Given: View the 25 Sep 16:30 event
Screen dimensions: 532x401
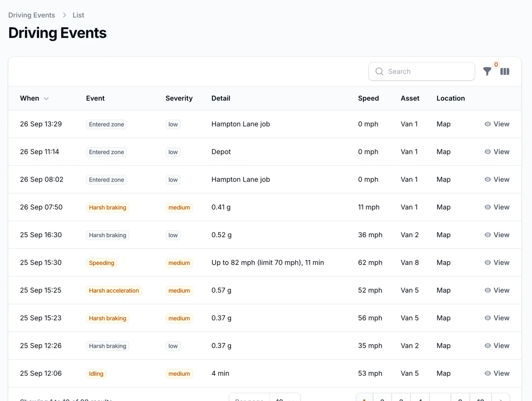Looking at the screenshot, I should point(497,235).
